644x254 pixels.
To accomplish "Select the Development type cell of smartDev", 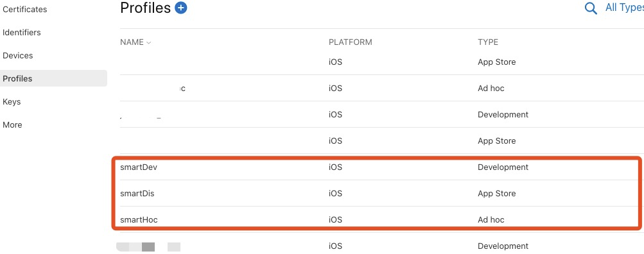I will 503,167.
